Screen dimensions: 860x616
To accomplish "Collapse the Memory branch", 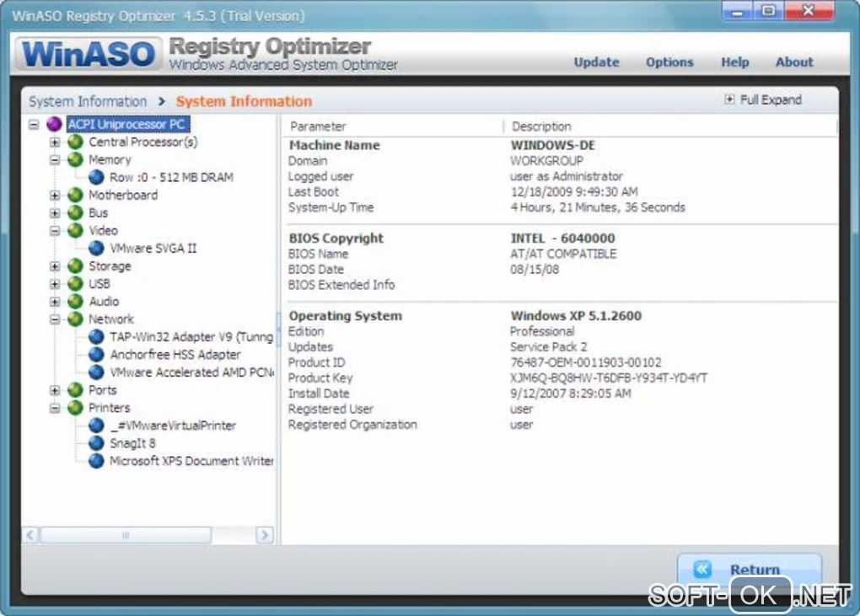I will 55,159.
